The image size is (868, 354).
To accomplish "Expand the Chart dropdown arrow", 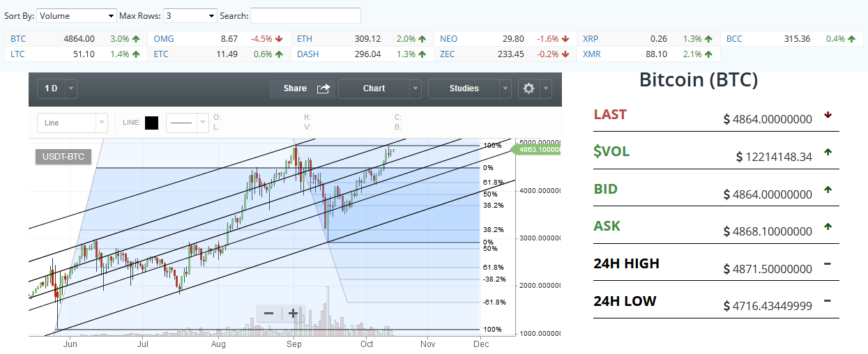I will pyautogui.click(x=416, y=88).
